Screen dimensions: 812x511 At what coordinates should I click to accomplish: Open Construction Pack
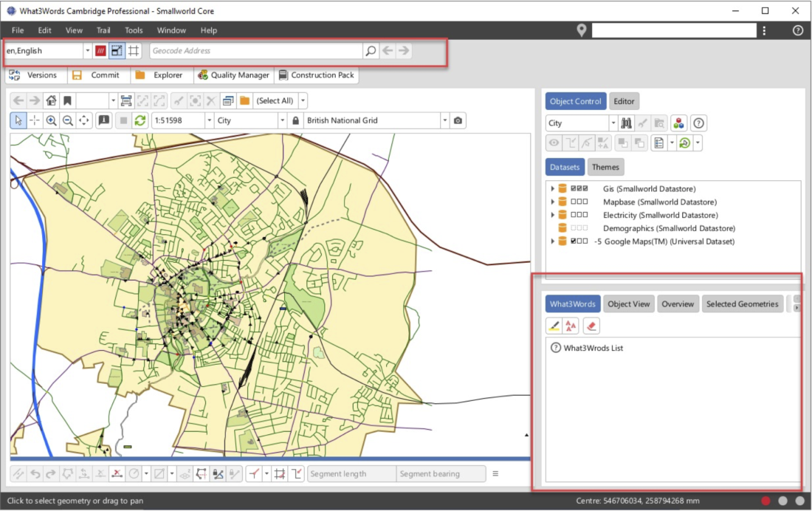[x=317, y=75]
